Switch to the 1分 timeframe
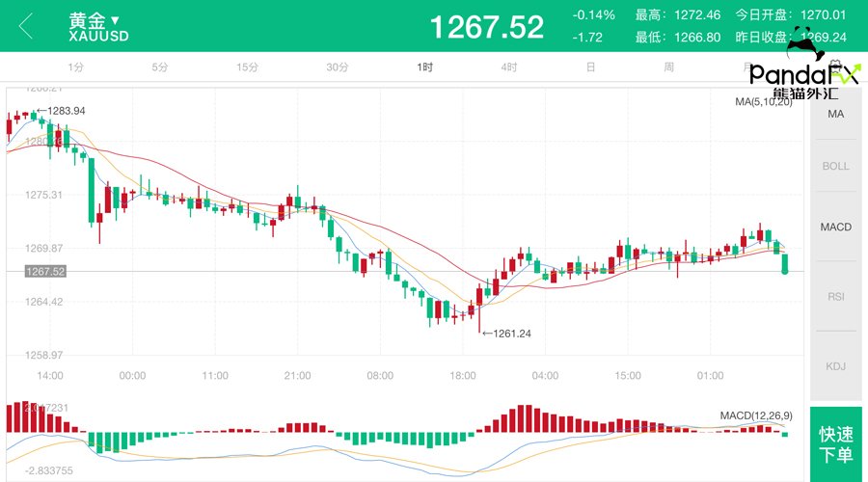The image size is (868, 482). click(x=76, y=67)
